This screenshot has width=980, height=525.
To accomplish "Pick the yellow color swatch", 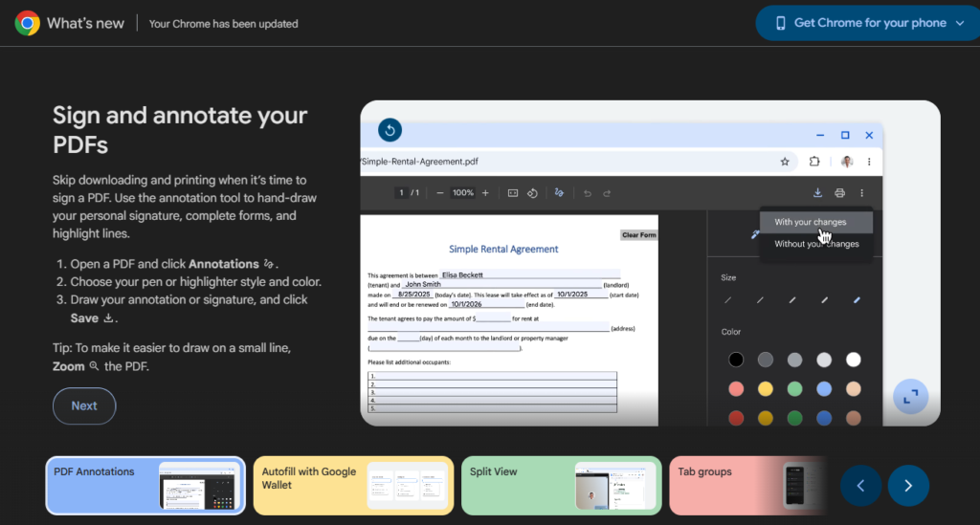I will pos(765,389).
